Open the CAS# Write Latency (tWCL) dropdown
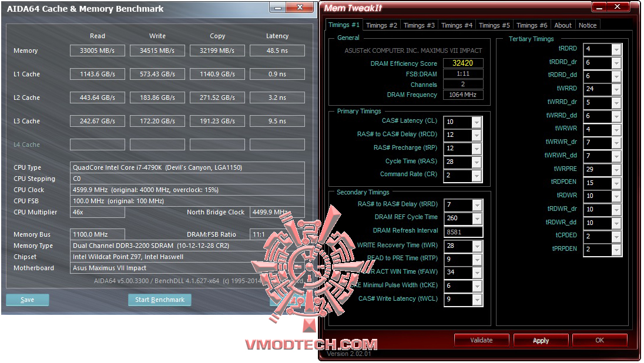Image resolution: width=644 pixels, height=363 pixels. click(x=477, y=300)
